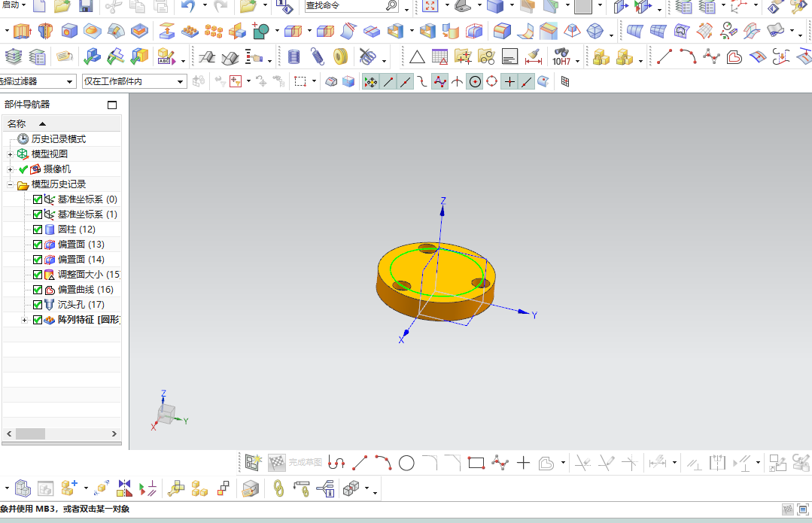812x523 pixels.
Task: Uncheck the 偏置曲线 (16) checkbox
Action: tap(38, 290)
